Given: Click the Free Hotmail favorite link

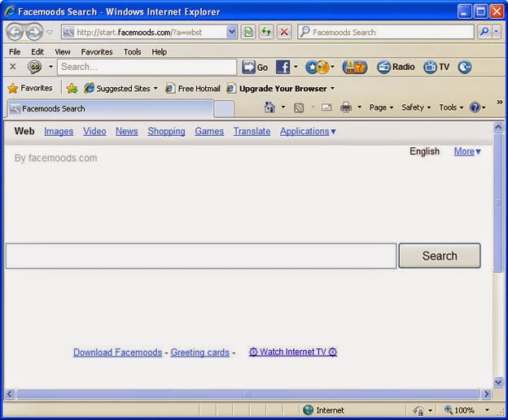Looking at the screenshot, I should (x=192, y=89).
